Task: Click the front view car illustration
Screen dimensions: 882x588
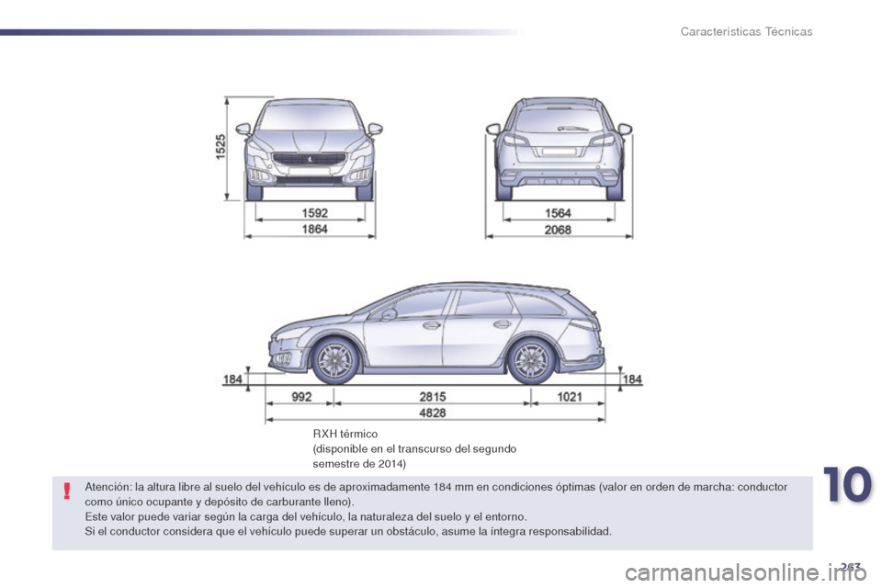Action: pos(309,149)
